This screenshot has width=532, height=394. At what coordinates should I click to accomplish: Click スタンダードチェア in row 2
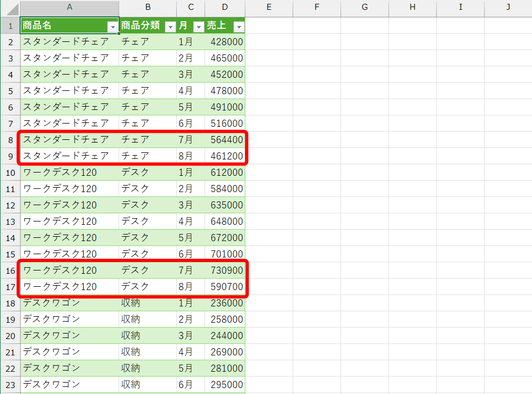point(70,42)
